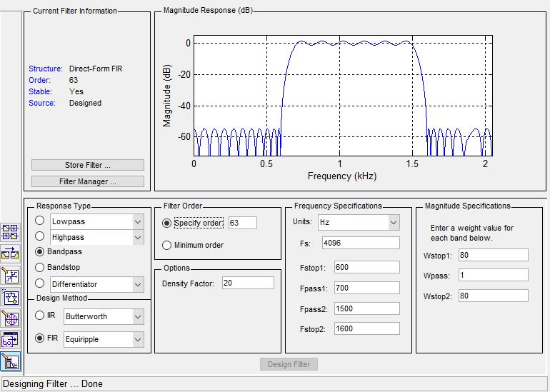Screen dimensions: 550x392
Task: Choose the Bandstop response type
Action: (x=40, y=267)
